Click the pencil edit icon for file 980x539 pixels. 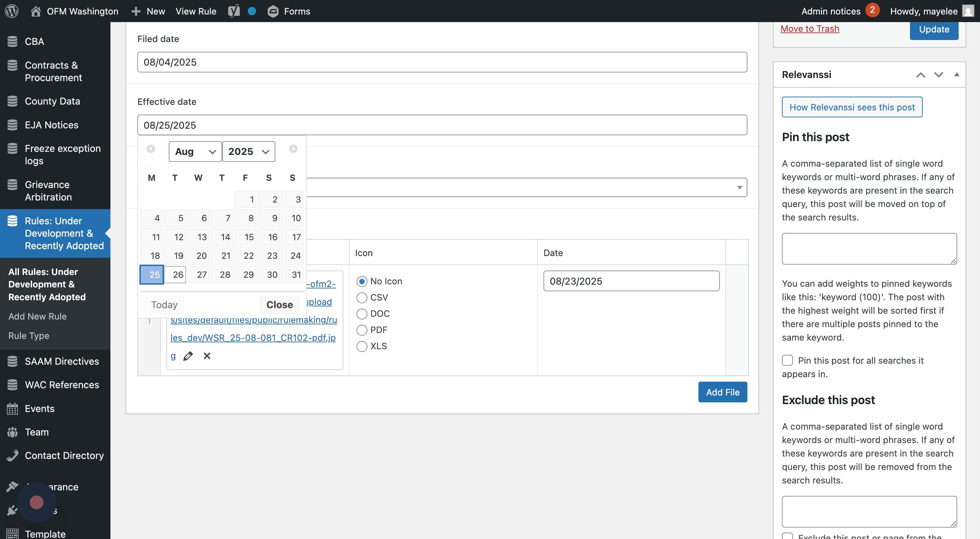click(188, 356)
